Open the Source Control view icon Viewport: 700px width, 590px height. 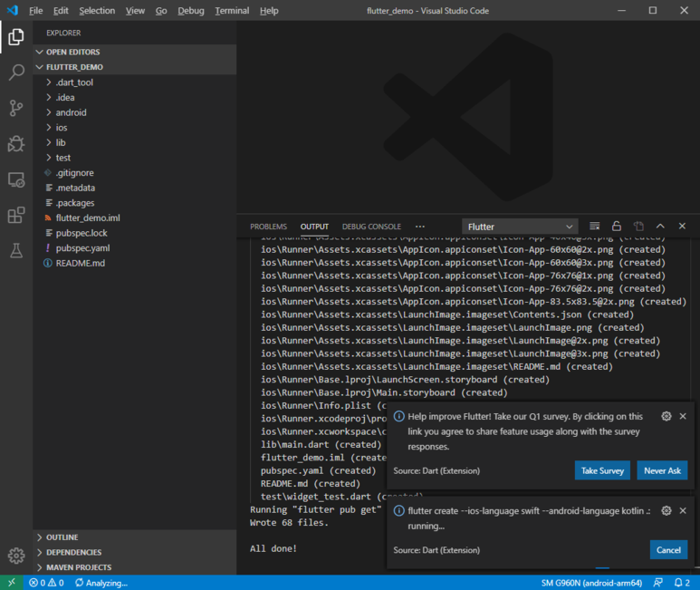pos(16,108)
